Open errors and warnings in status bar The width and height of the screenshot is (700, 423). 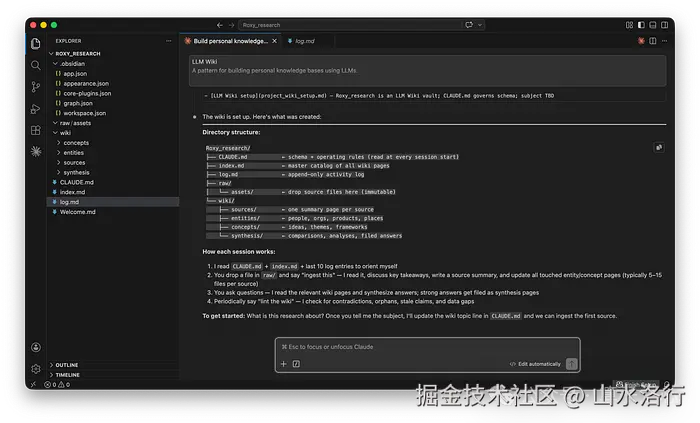tap(57, 384)
